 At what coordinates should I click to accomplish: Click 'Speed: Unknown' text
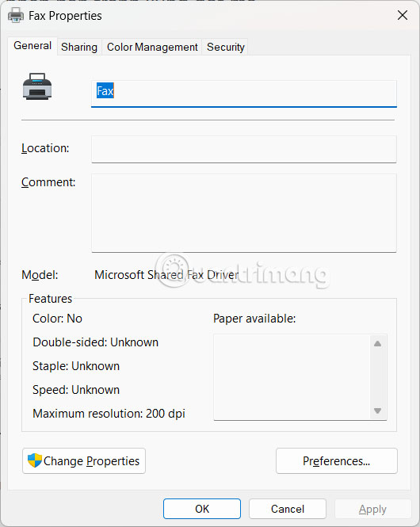point(76,390)
